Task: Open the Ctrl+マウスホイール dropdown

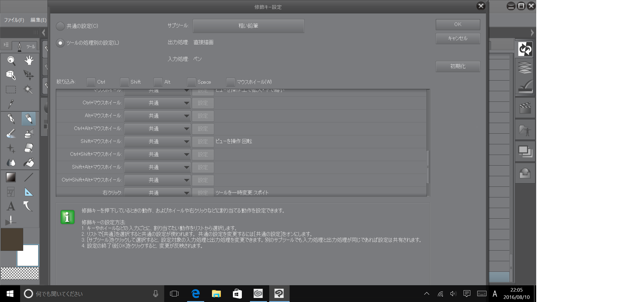Action: tap(157, 103)
